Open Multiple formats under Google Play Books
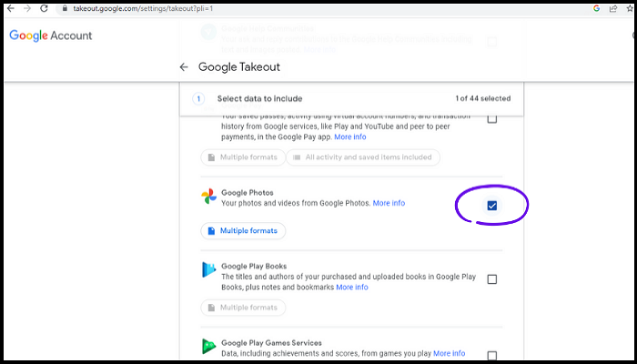 tap(243, 308)
